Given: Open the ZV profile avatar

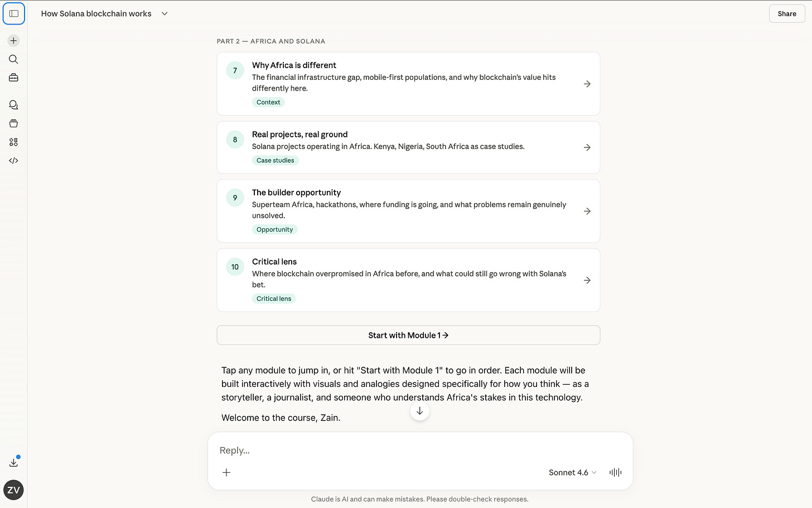Looking at the screenshot, I should (x=13, y=490).
